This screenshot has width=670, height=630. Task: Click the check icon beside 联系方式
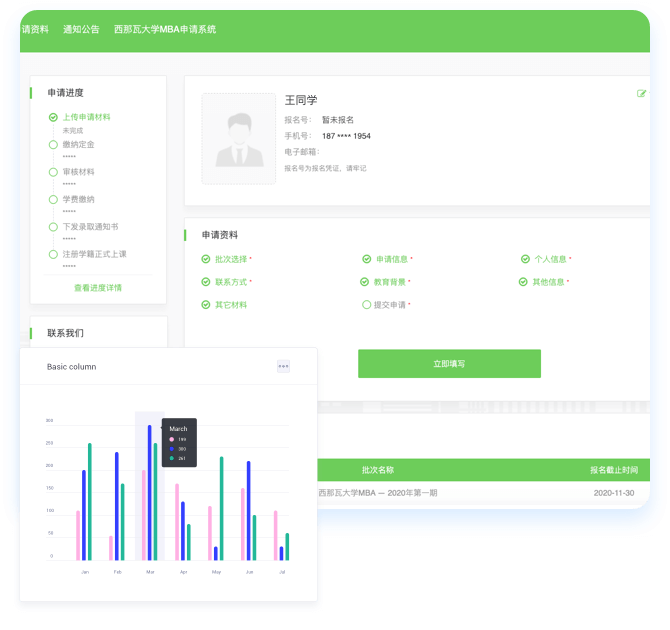pyautogui.click(x=206, y=282)
